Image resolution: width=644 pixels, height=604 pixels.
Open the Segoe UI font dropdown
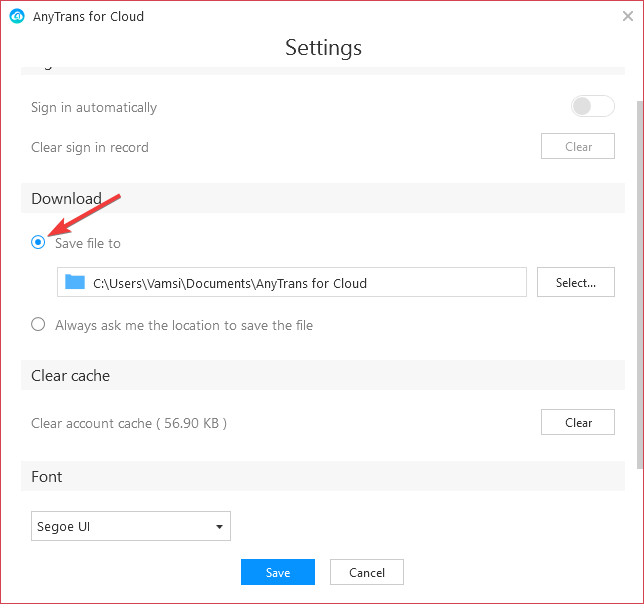point(131,526)
